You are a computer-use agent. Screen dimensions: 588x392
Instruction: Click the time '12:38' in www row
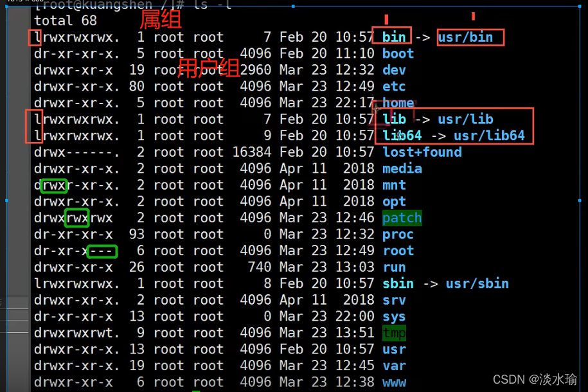coord(355,382)
